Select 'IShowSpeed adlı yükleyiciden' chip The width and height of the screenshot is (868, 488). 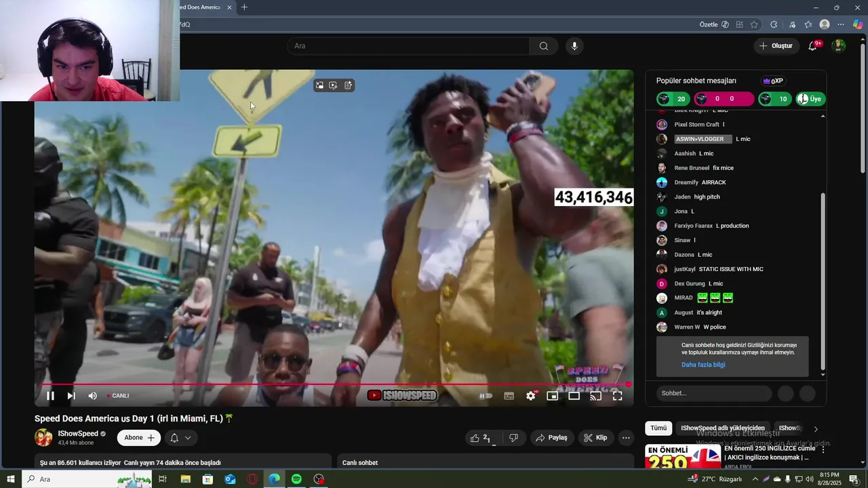(x=723, y=428)
